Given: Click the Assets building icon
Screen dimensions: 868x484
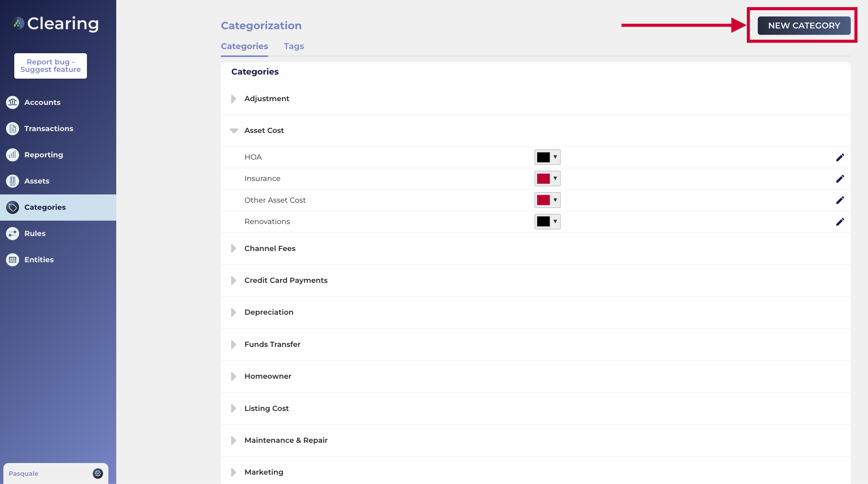Looking at the screenshot, I should [x=13, y=181].
